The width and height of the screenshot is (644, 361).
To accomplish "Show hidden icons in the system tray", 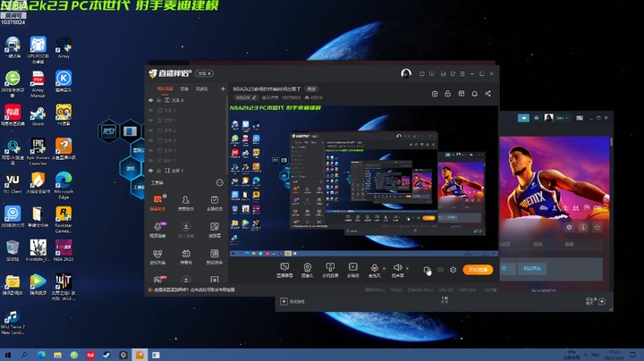I will tap(586, 355).
